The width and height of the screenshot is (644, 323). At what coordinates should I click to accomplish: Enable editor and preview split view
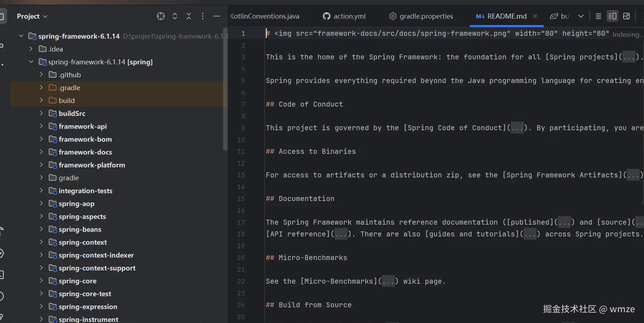[612, 16]
